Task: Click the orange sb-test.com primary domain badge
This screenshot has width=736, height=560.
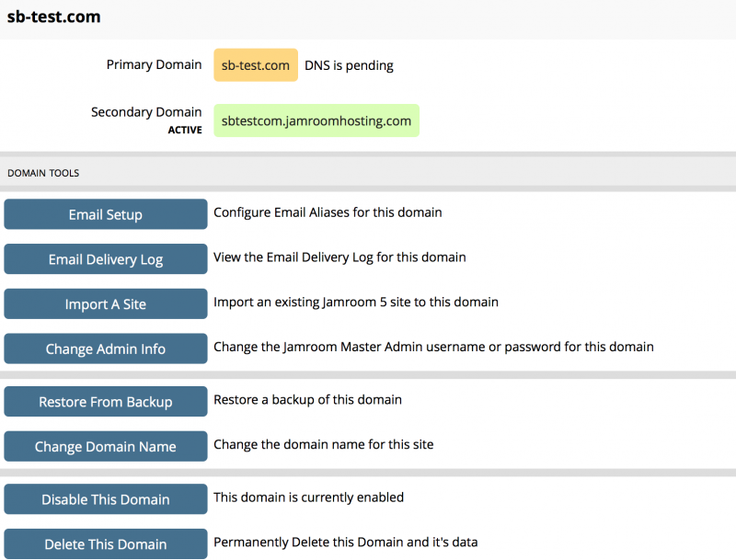Action: pyautogui.click(x=256, y=65)
